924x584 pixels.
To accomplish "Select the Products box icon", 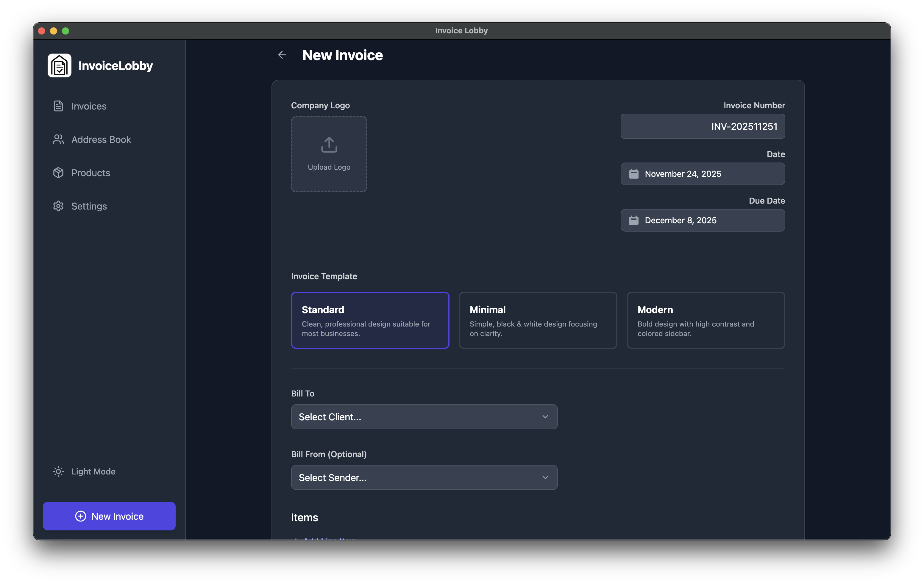I will 58,173.
